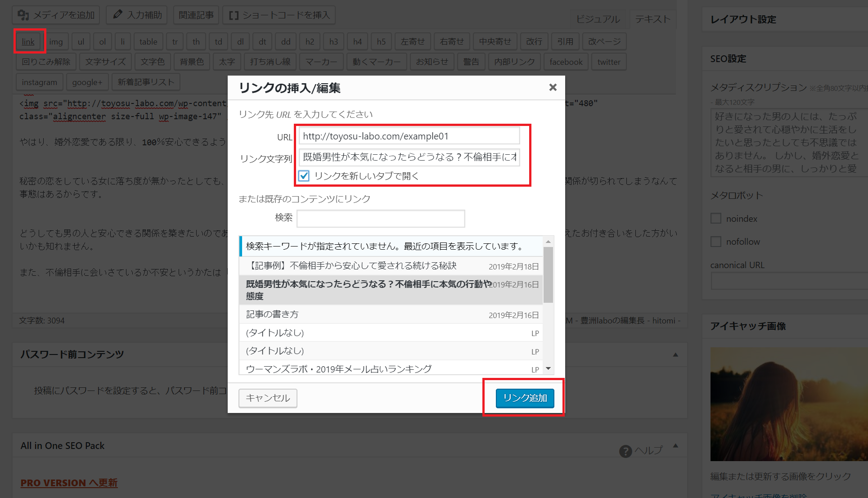
Task: Toggle the noindex checkbox
Action: (716, 219)
